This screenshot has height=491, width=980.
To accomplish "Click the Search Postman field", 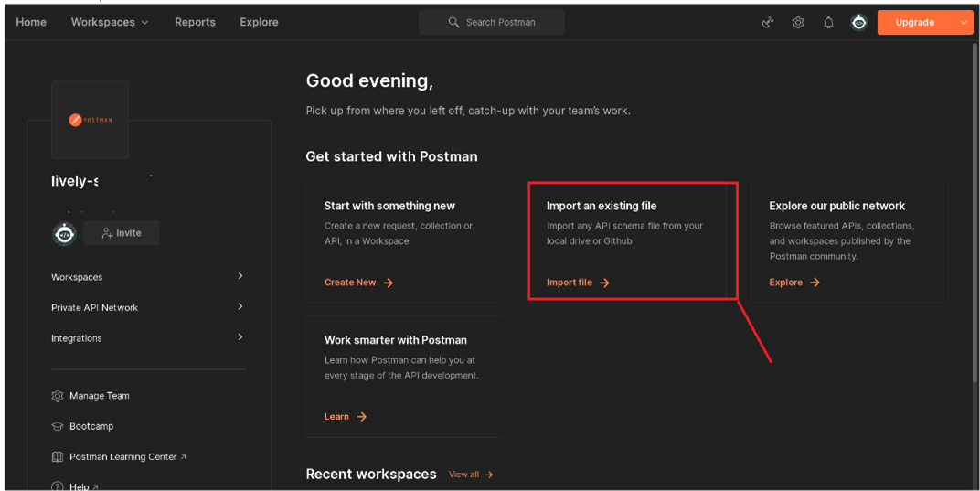I will pyautogui.click(x=492, y=22).
